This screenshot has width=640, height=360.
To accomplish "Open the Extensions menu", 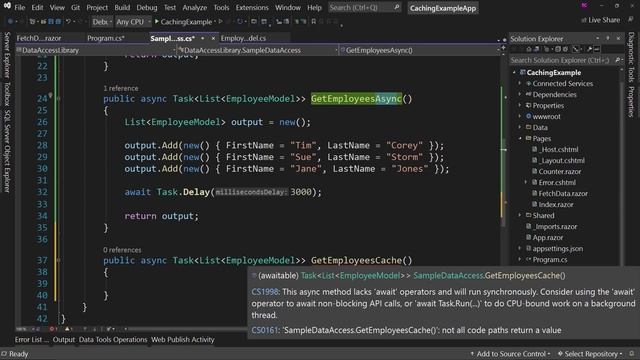I will [x=252, y=7].
